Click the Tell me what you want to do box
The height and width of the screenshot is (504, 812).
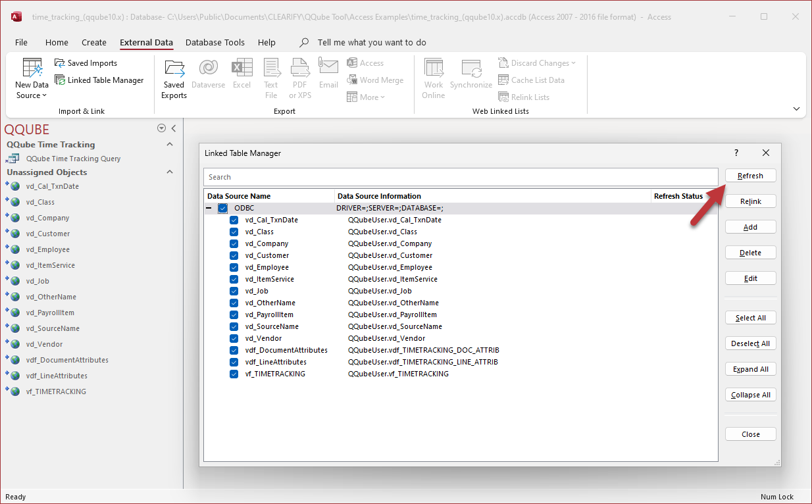tap(372, 42)
